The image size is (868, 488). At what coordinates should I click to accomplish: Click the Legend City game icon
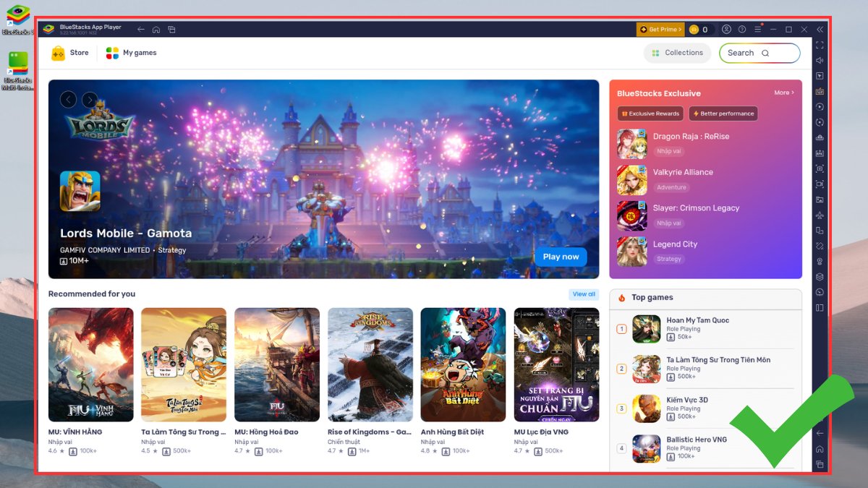(631, 252)
